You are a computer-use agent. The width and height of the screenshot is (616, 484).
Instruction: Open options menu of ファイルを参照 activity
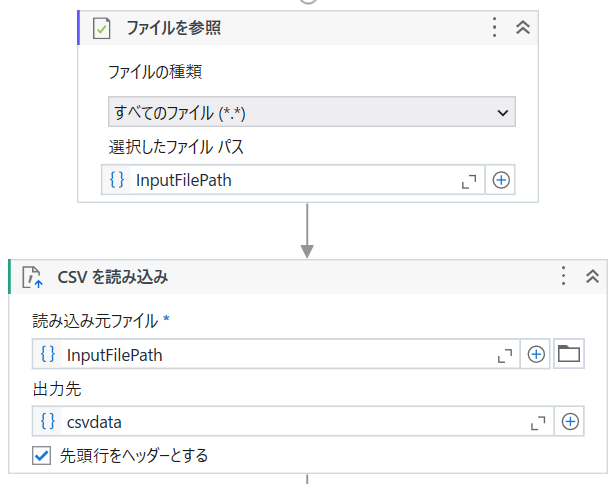[x=494, y=28]
